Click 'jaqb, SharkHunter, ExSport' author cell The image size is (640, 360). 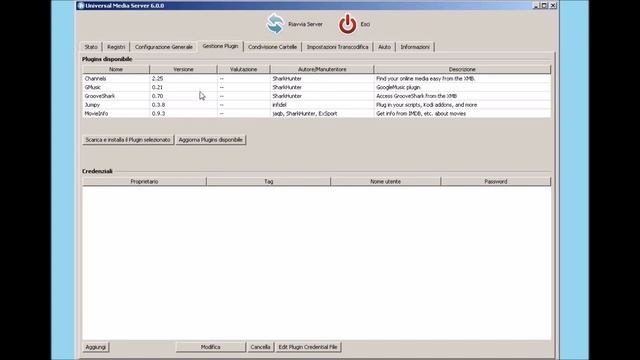[322, 113]
